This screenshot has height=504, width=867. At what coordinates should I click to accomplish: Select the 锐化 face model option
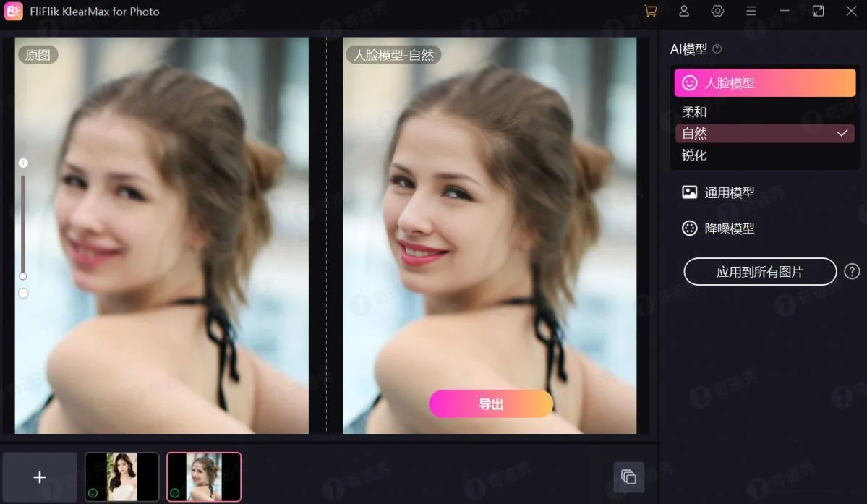pos(695,155)
